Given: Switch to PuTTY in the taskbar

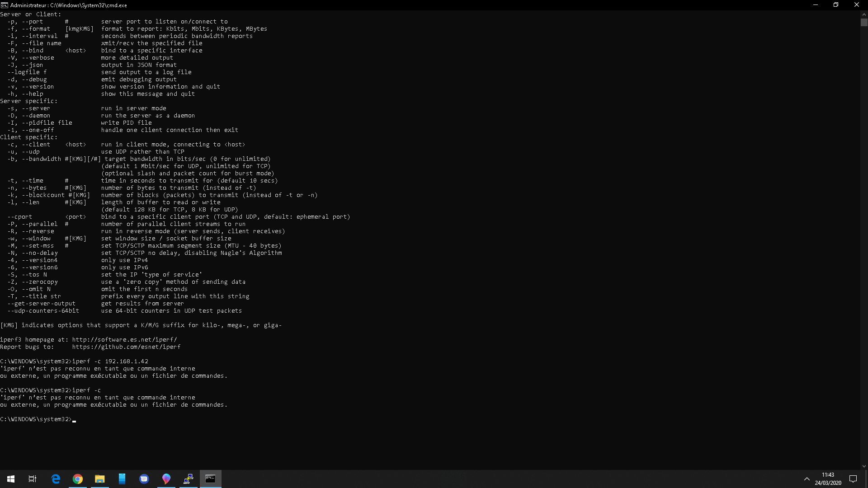Looking at the screenshot, I should (189, 479).
